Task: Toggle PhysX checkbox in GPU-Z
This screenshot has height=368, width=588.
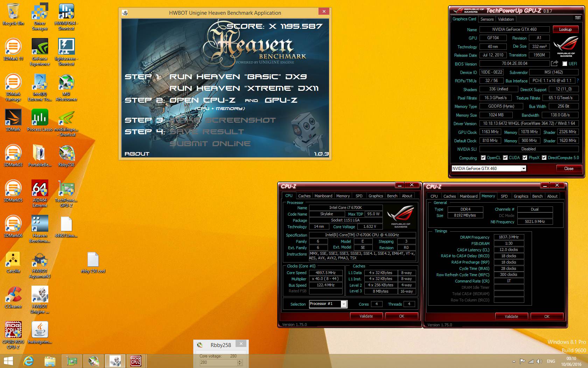Action: 525,158
